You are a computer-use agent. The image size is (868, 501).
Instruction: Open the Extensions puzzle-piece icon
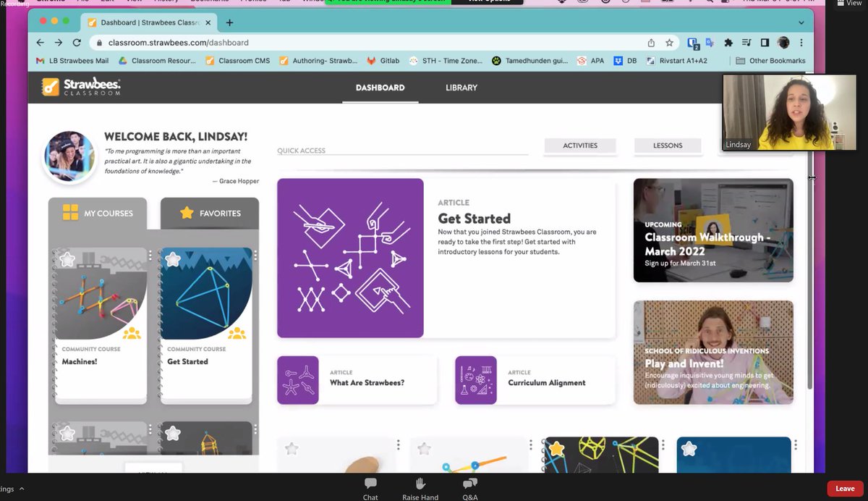[x=728, y=43]
